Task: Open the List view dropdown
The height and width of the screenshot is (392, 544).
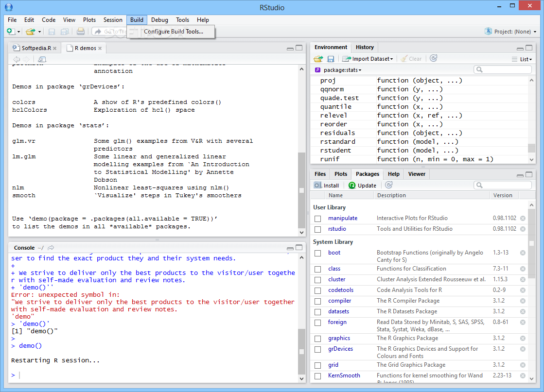Action: 522,59
